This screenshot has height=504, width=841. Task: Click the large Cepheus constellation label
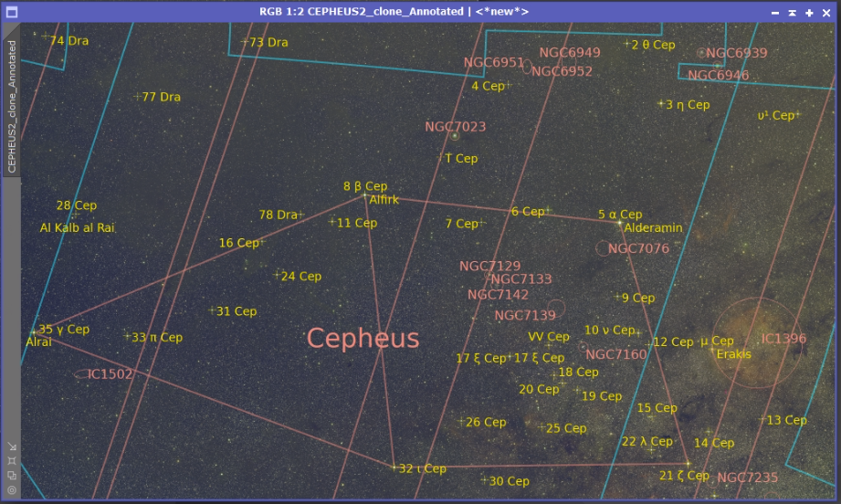(363, 339)
